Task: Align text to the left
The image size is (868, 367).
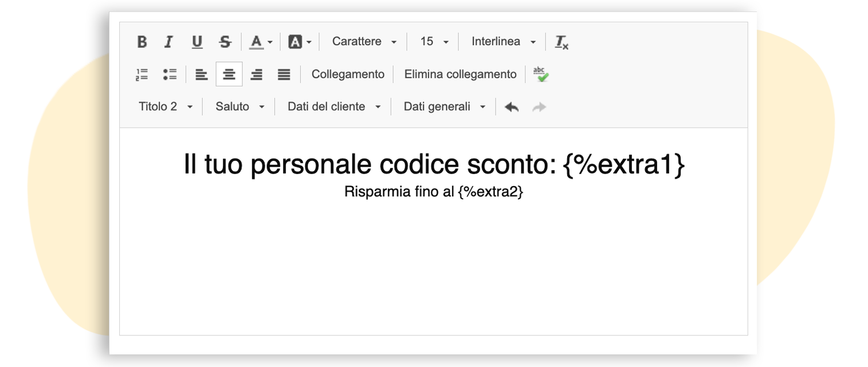Action: [x=201, y=74]
